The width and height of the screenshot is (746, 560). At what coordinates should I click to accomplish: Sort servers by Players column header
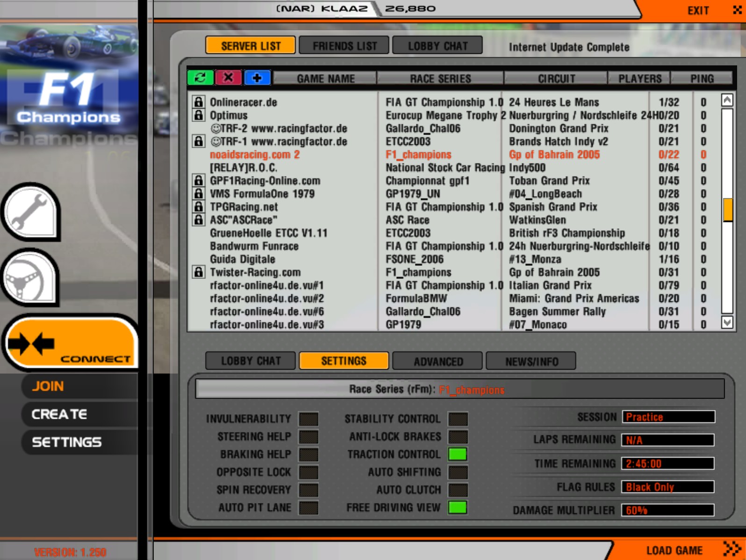point(639,78)
